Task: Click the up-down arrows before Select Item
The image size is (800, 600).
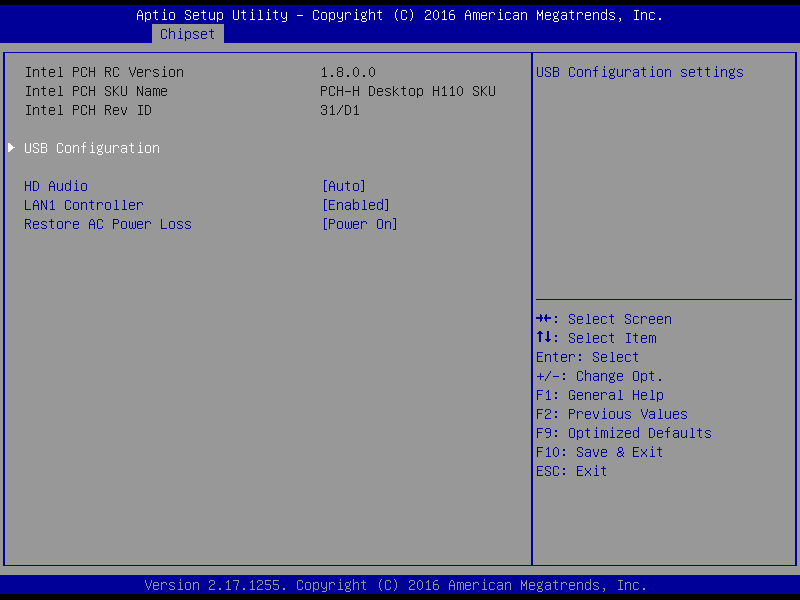Action: [x=544, y=338]
